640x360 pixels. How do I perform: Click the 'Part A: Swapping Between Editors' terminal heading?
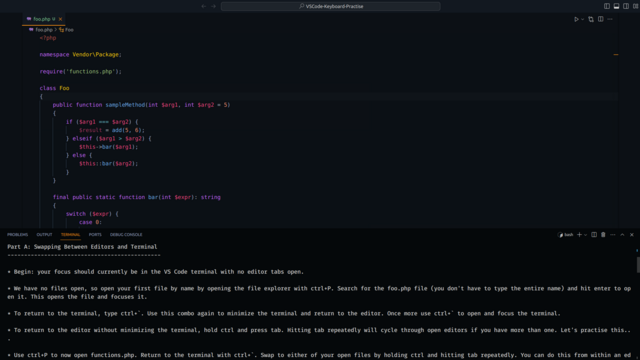(x=82, y=247)
